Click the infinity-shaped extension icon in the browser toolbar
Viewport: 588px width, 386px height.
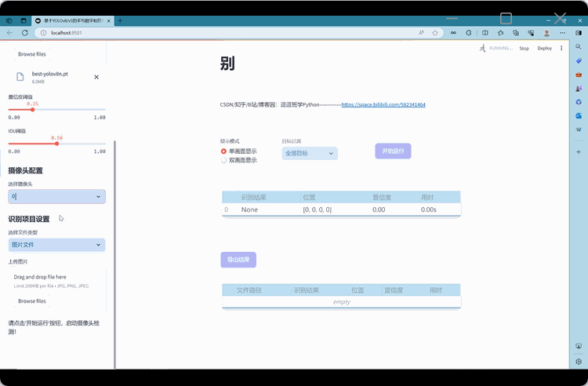point(453,33)
